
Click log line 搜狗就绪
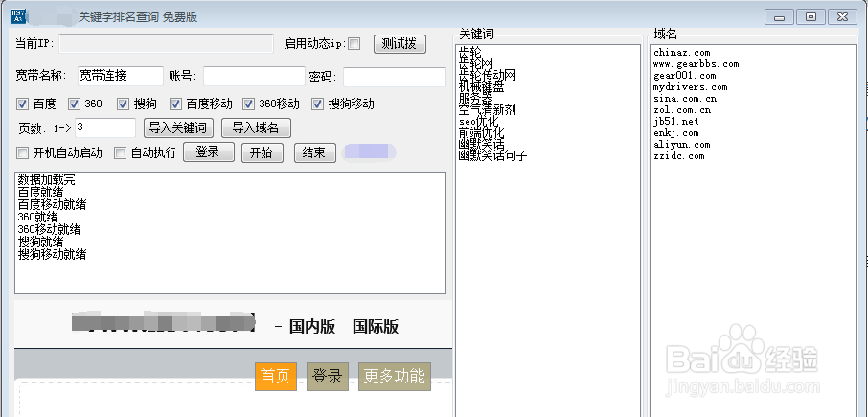pos(40,242)
